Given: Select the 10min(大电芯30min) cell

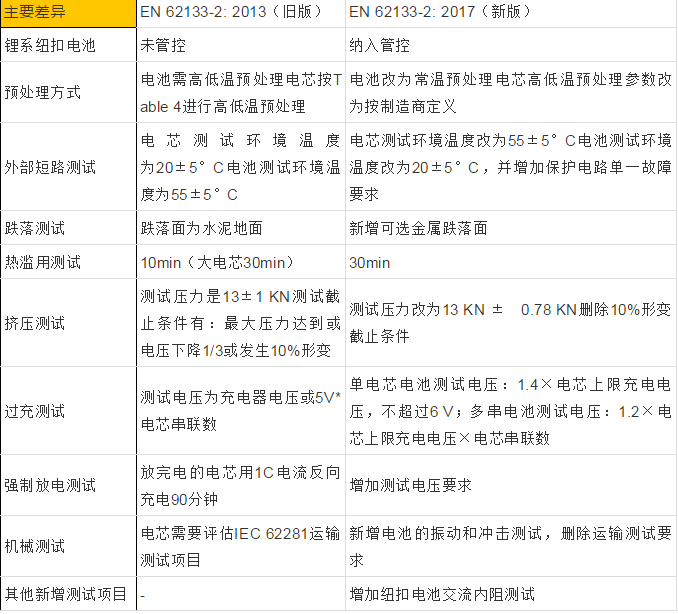Looking at the screenshot, I should pyautogui.click(x=219, y=262).
